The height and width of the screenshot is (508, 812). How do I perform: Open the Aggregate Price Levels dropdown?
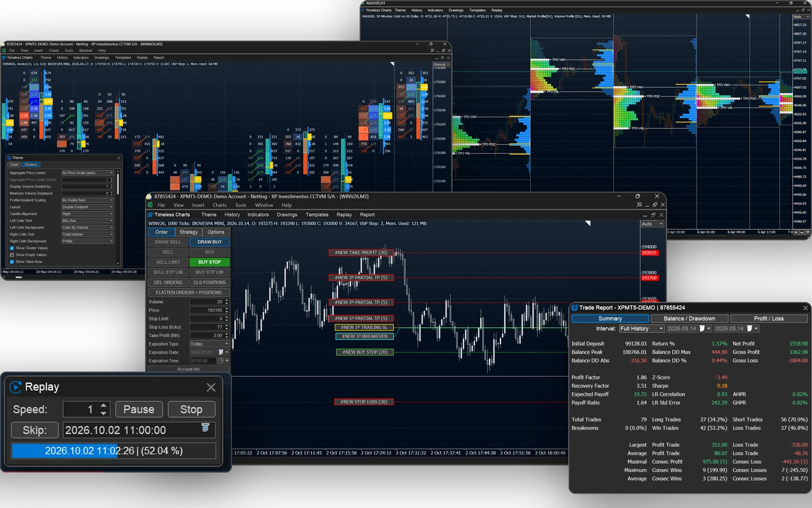[x=88, y=173]
